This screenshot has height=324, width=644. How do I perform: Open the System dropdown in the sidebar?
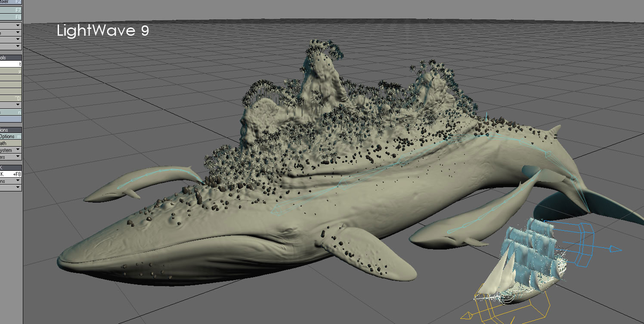click(x=11, y=150)
